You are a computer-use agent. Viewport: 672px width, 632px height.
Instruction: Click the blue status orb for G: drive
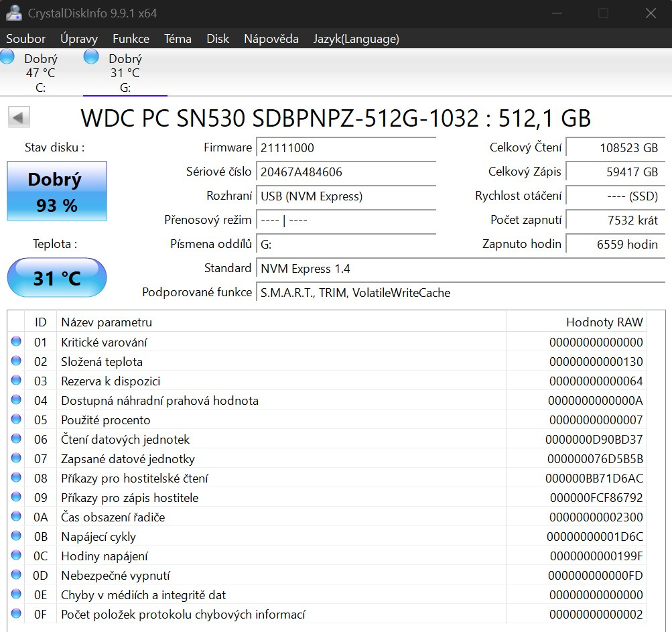pyautogui.click(x=91, y=56)
